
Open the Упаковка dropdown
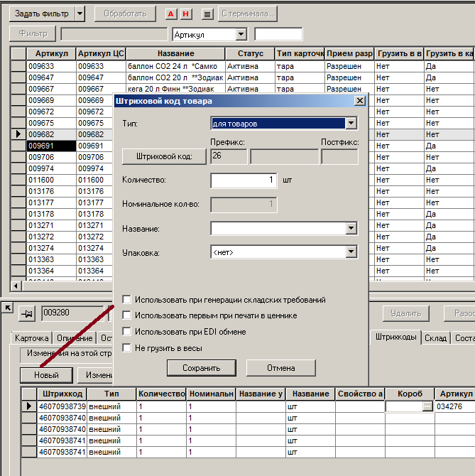[351, 251]
